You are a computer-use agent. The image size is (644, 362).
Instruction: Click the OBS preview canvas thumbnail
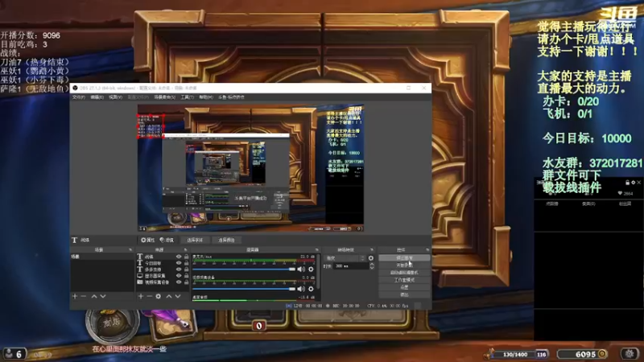[250, 168]
